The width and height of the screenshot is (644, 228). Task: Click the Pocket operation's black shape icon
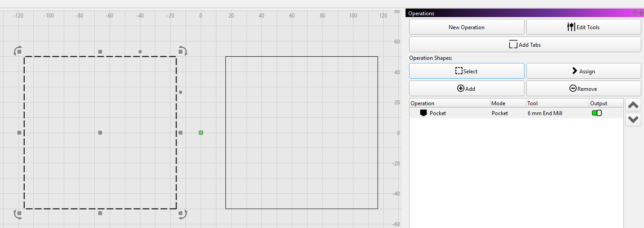(x=423, y=113)
